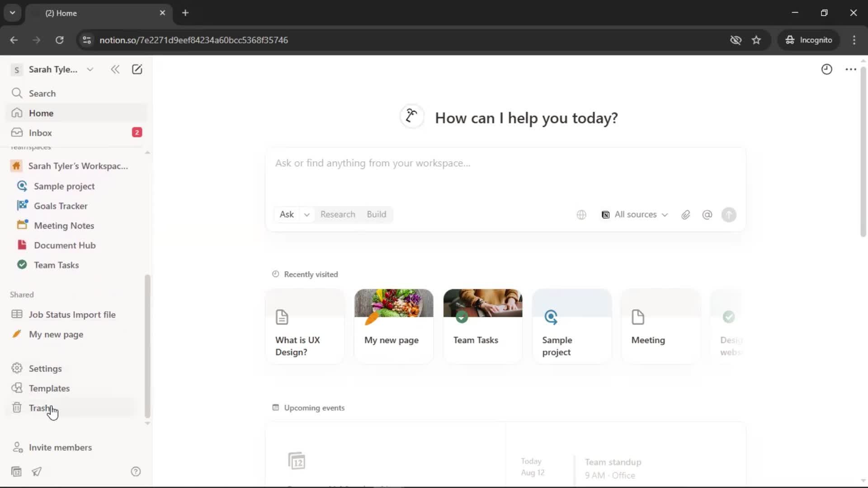The height and width of the screenshot is (488, 868).
Task: Open the Meeting recent card
Action: [x=661, y=326]
